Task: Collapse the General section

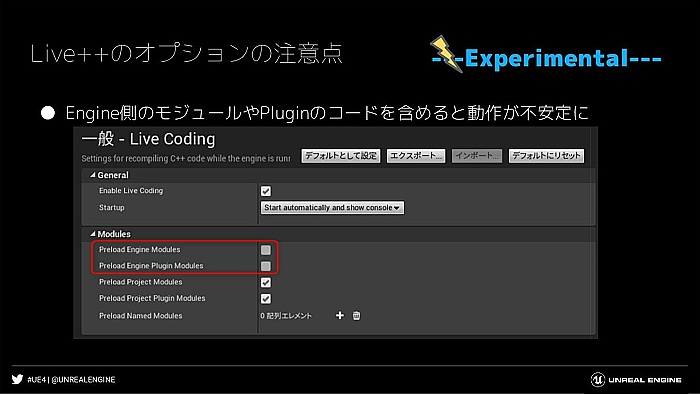Action: pos(93,175)
